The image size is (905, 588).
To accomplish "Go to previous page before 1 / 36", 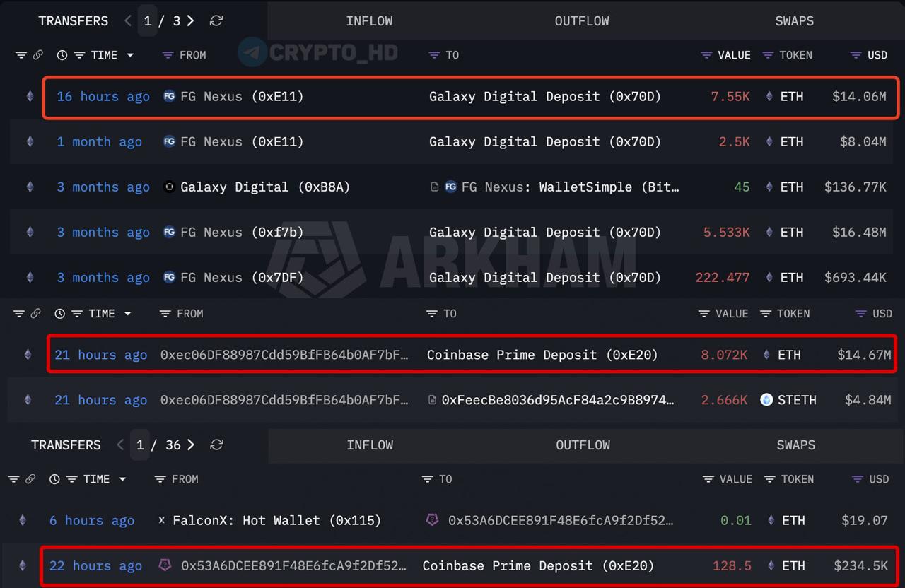I will pyautogui.click(x=120, y=445).
